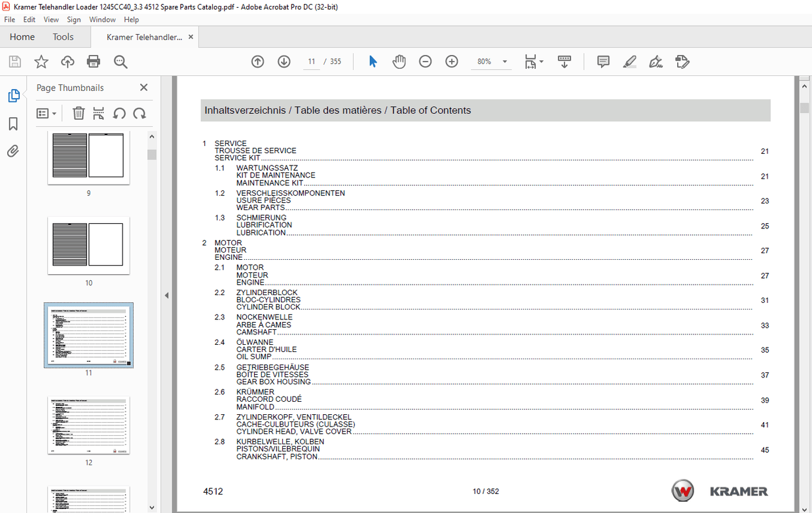The width and height of the screenshot is (812, 513).
Task: Open the View menu
Action: pos(51,20)
